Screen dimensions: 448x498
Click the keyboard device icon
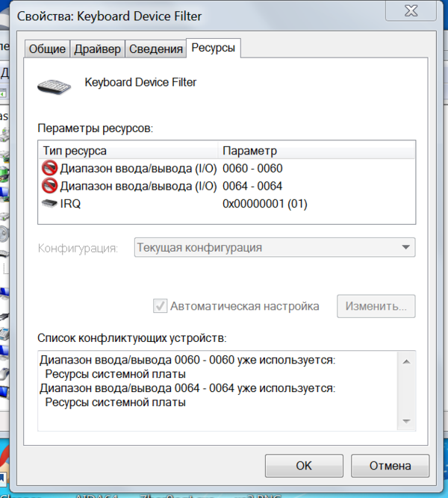tap(54, 87)
